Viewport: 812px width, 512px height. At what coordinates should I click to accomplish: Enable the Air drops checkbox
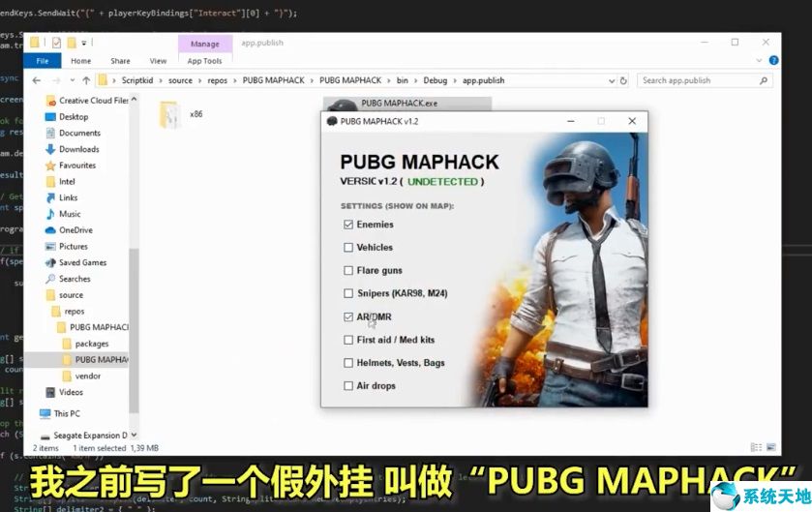348,386
